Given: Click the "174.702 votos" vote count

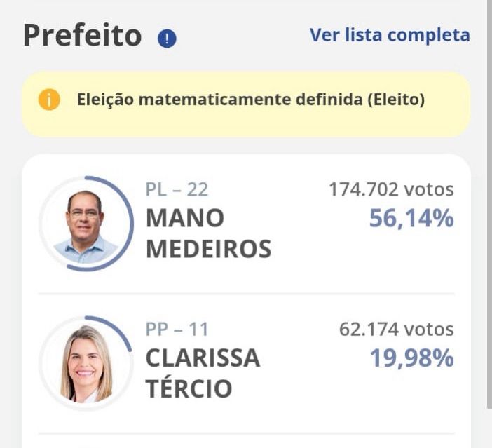Looking at the screenshot, I should (391, 189).
